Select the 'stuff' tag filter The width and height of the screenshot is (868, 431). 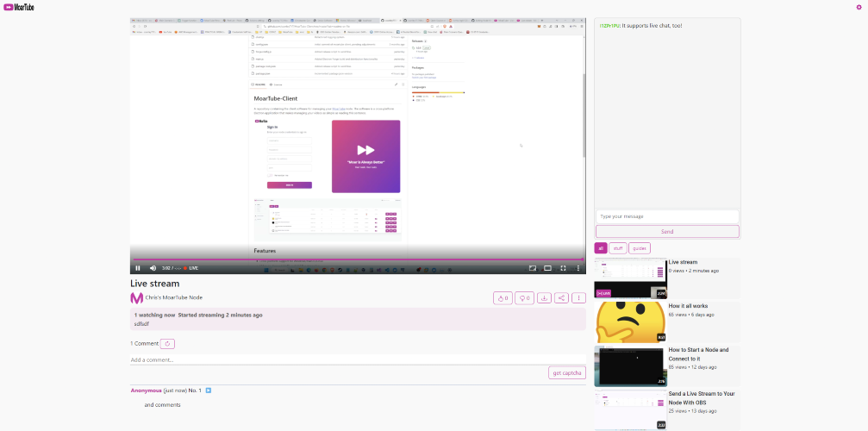pos(618,248)
